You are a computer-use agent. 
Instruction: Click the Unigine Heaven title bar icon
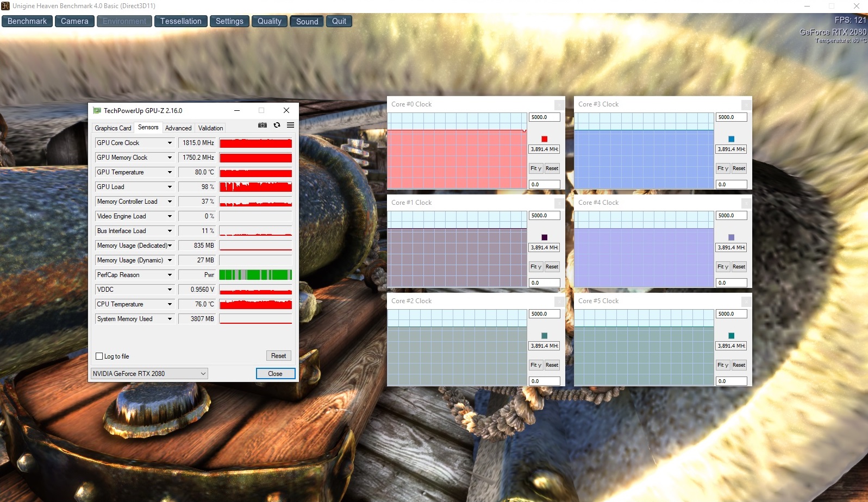(x=5, y=6)
